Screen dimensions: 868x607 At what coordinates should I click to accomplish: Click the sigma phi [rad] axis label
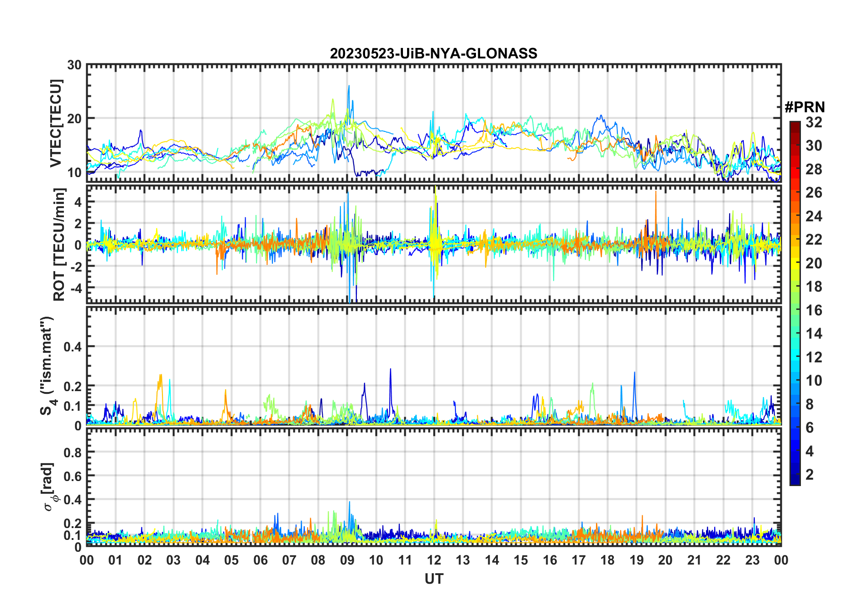[49, 487]
